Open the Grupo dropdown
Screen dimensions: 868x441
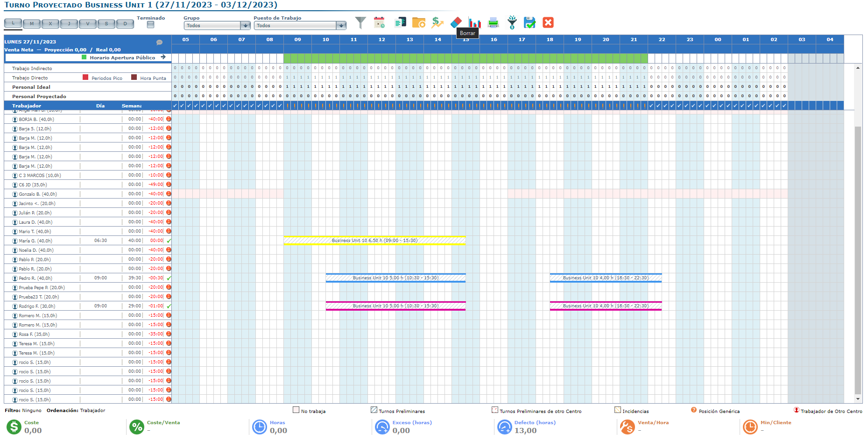(218, 26)
